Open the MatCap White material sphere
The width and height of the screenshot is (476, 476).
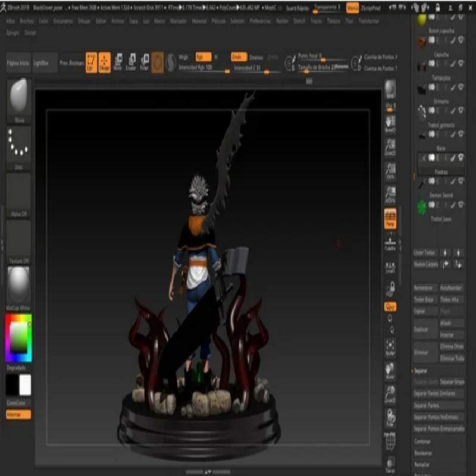coord(19,286)
